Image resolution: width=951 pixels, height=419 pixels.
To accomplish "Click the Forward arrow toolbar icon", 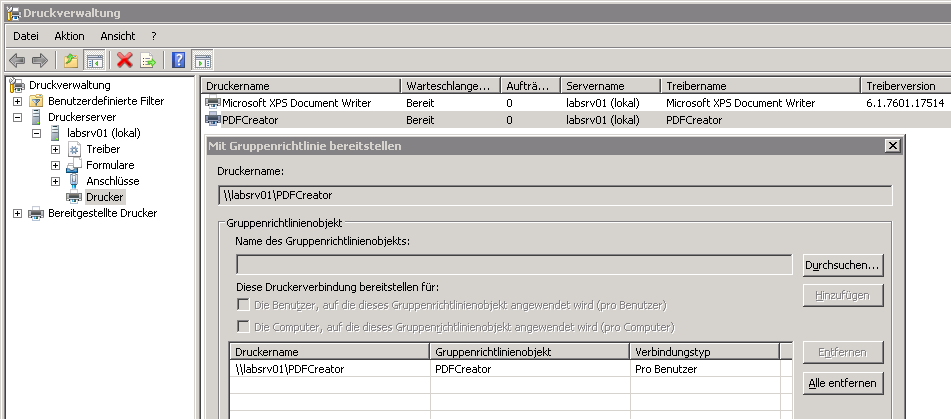I will (40, 60).
